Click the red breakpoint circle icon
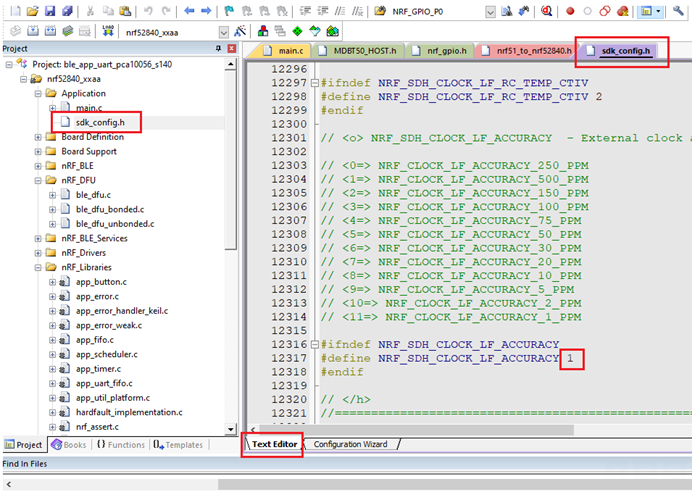692x492 pixels. (x=570, y=11)
